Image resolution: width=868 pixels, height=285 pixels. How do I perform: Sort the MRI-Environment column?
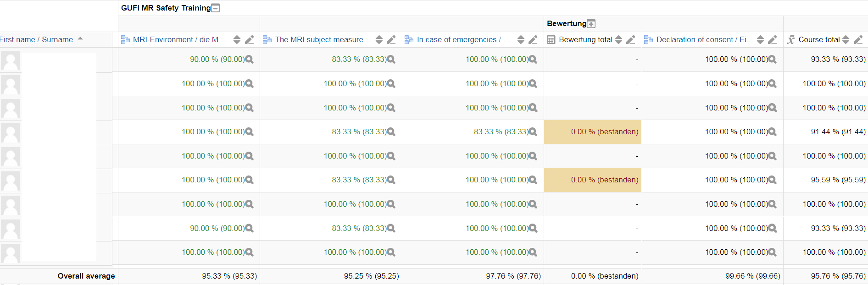237,40
